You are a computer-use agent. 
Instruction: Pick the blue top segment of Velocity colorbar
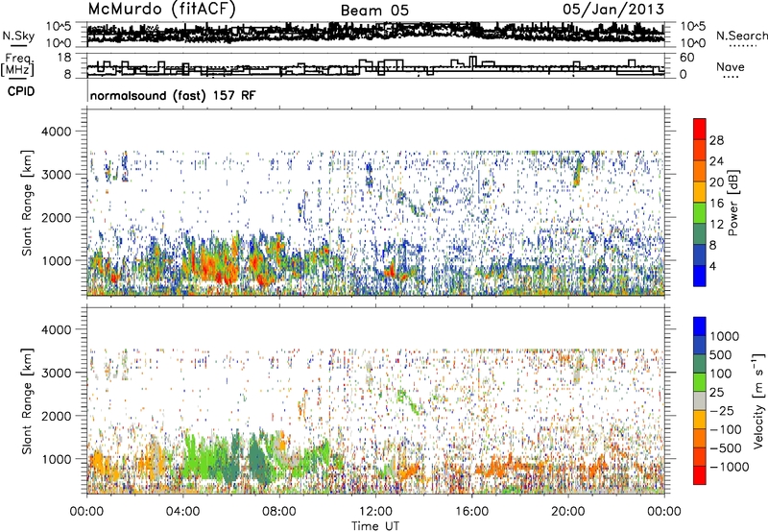(x=700, y=326)
